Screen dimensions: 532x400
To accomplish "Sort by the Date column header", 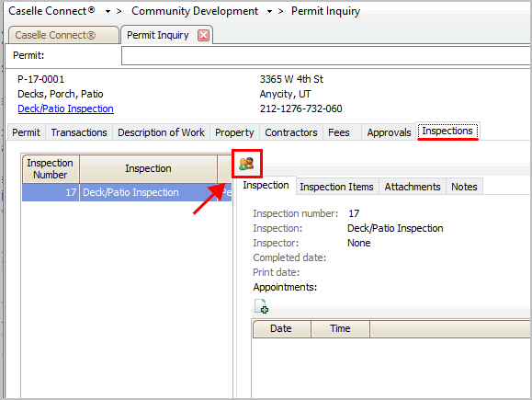I will [x=281, y=328].
